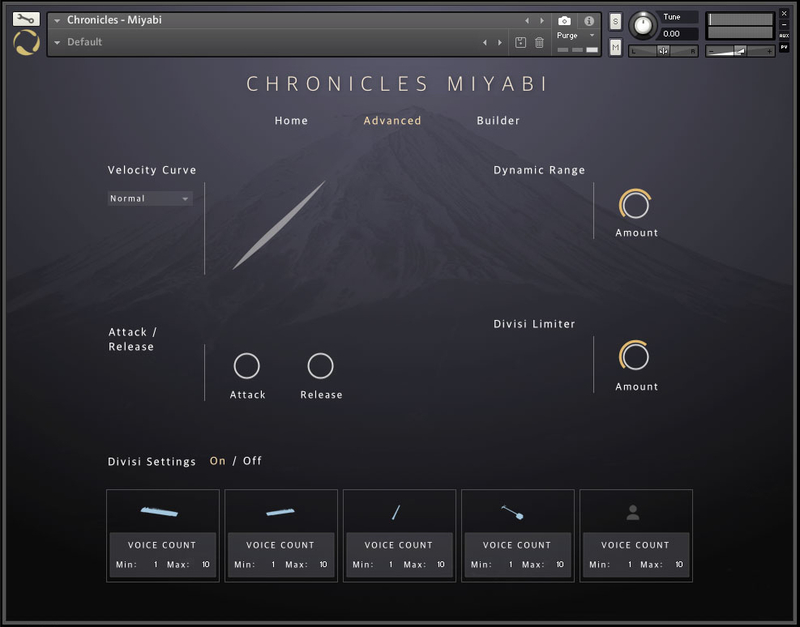This screenshot has height=627, width=800.
Task: Turn Divisi Settings Off
Action: [x=252, y=461]
